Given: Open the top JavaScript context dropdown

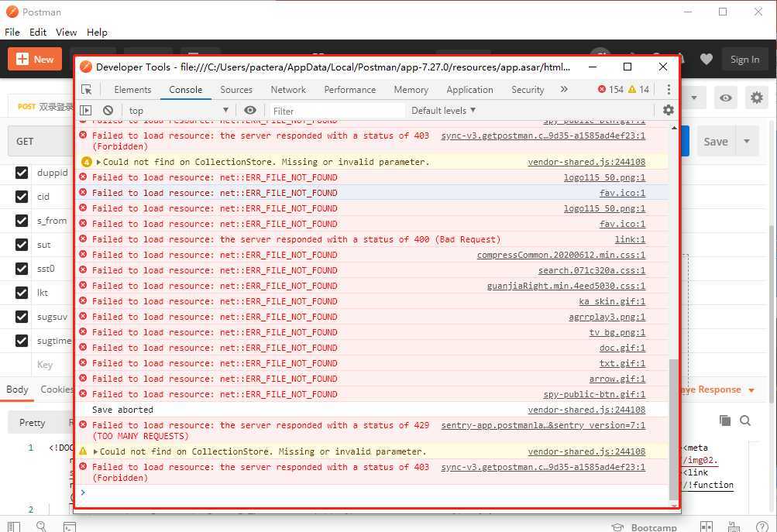Looking at the screenshot, I should coord(178,111).
